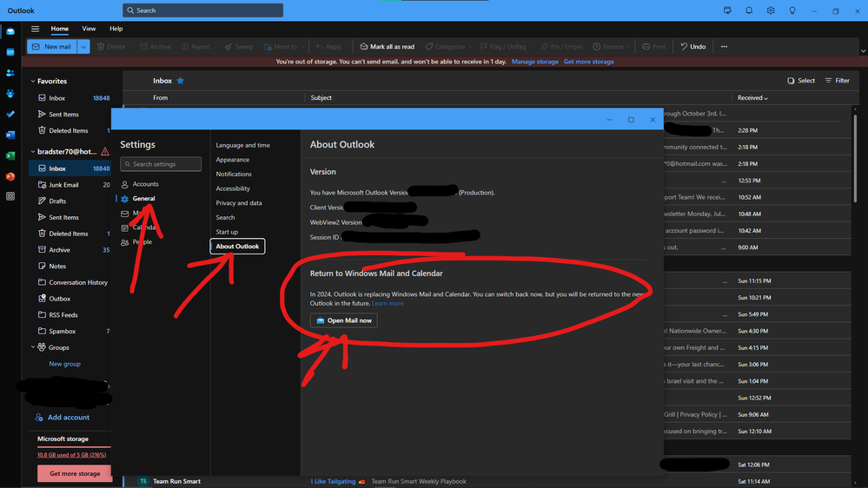Open the More apps grid icon
868x488 pixels.
(10, 196)
